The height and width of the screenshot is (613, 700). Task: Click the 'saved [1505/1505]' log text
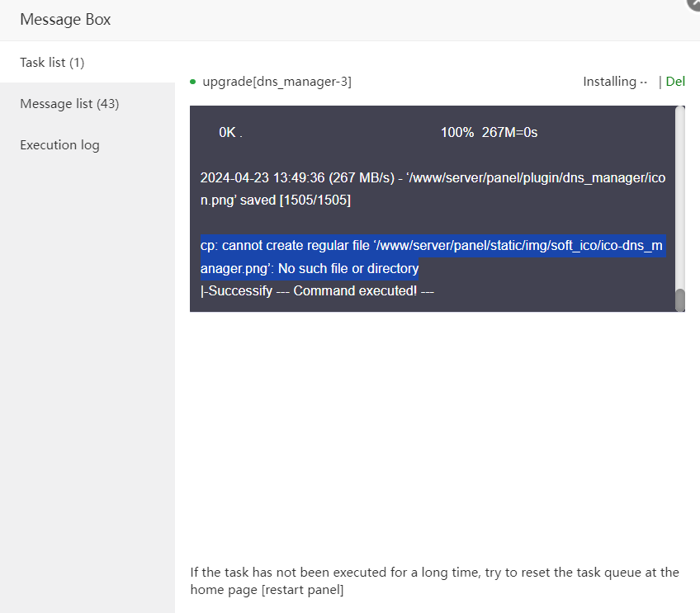[296, 200]
